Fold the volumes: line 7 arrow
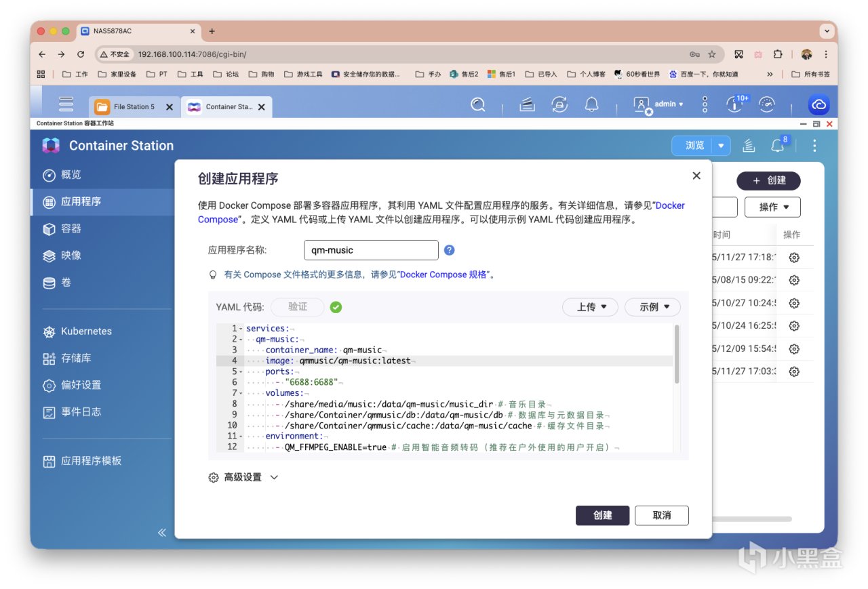 pyautogui.click(x=242, y=394)
